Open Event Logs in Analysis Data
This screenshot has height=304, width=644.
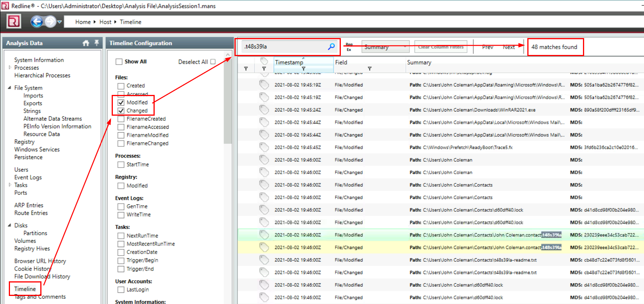pyautogui.click(x=28, y=177)
